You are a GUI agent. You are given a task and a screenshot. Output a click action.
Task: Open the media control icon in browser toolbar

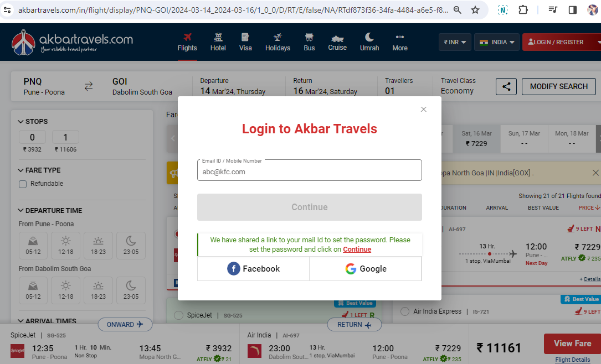553,10
